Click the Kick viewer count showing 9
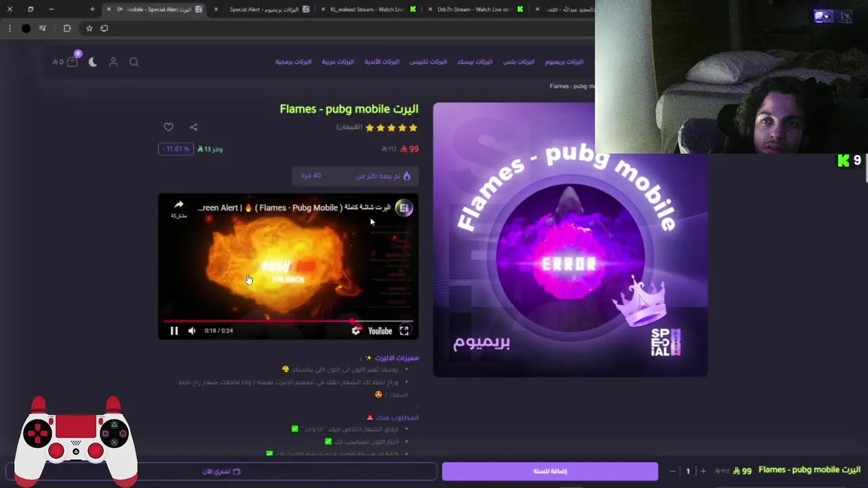This screenshot has height=488, width=868. (x=850, y=161)
